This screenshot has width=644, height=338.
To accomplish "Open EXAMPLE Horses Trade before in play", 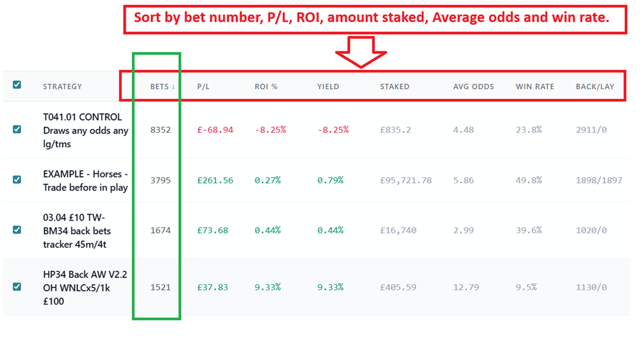I will (85, 180).
